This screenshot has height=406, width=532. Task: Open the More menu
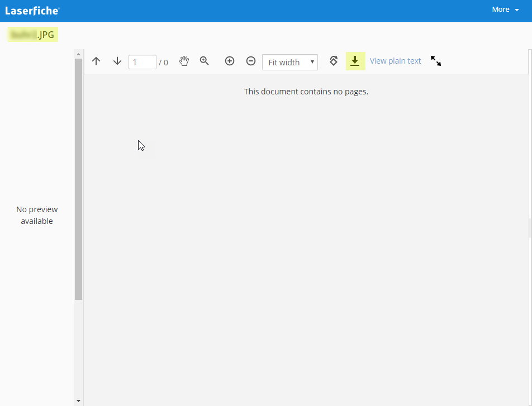[x=505, y=9]
